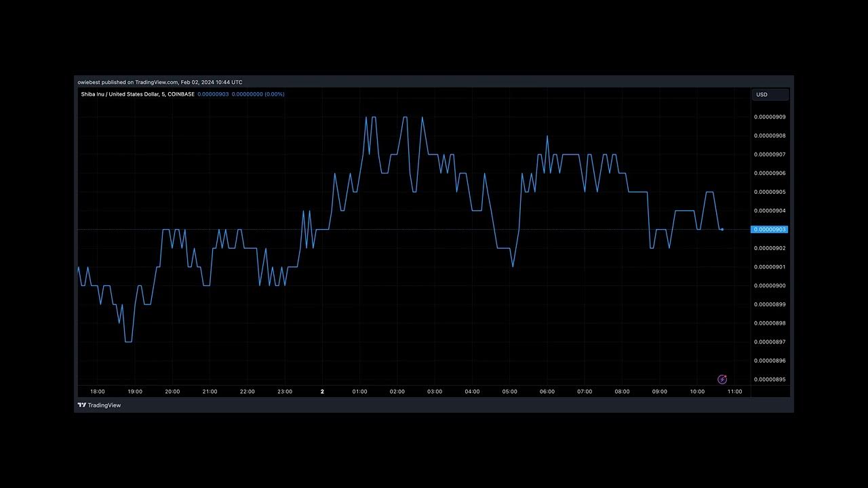Click the 21:00 time axis label
The image size is (868, 488).
[210, 392]
